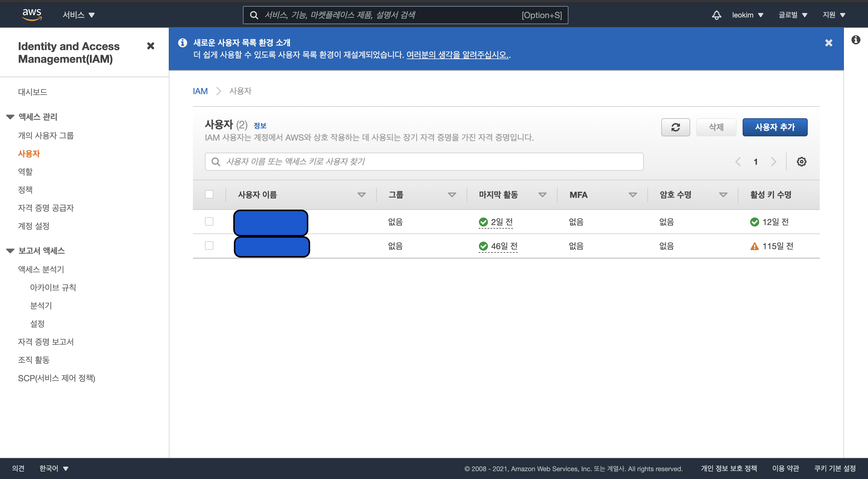
Task: Open 아카이브 규칙 in sidebar
Action: coord(53,287)
